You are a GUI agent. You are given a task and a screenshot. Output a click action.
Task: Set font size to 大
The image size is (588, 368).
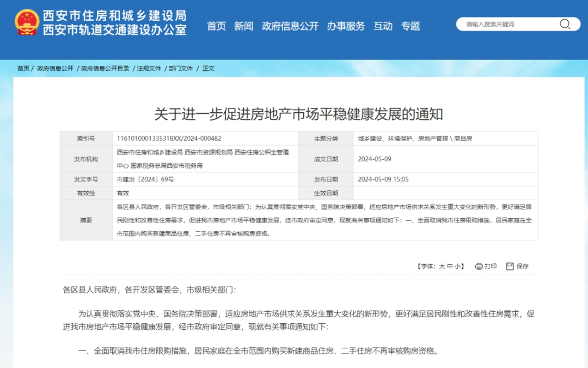point(442,267)
